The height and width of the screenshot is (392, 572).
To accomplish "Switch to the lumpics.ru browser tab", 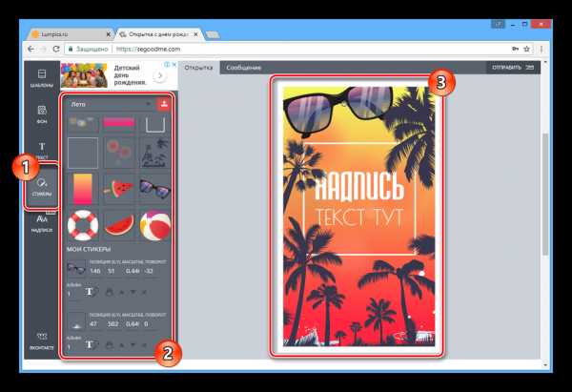I will click(x=70, y=34).
